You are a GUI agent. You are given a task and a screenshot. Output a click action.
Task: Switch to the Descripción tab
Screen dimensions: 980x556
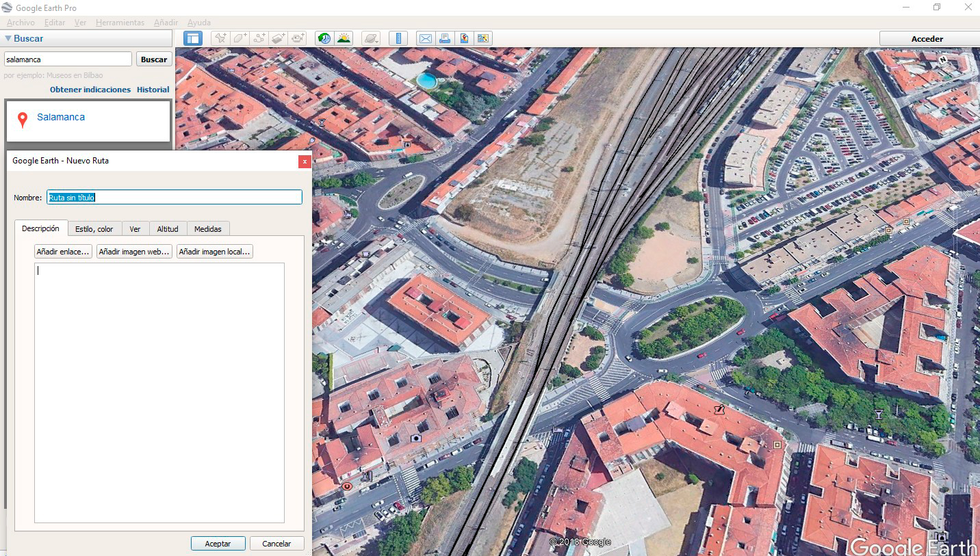[x=40, y=228]
